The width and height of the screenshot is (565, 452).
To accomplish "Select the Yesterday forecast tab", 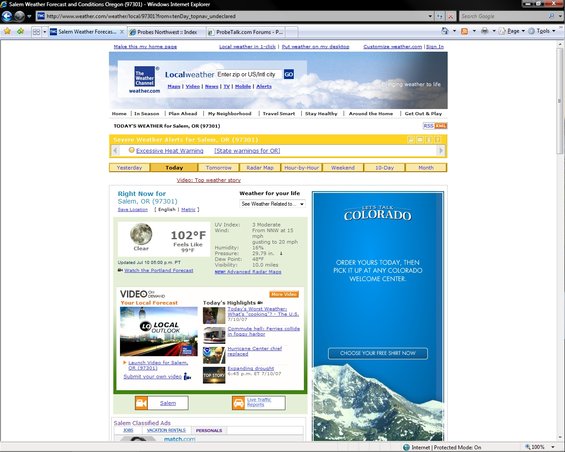I will point(129,168).
